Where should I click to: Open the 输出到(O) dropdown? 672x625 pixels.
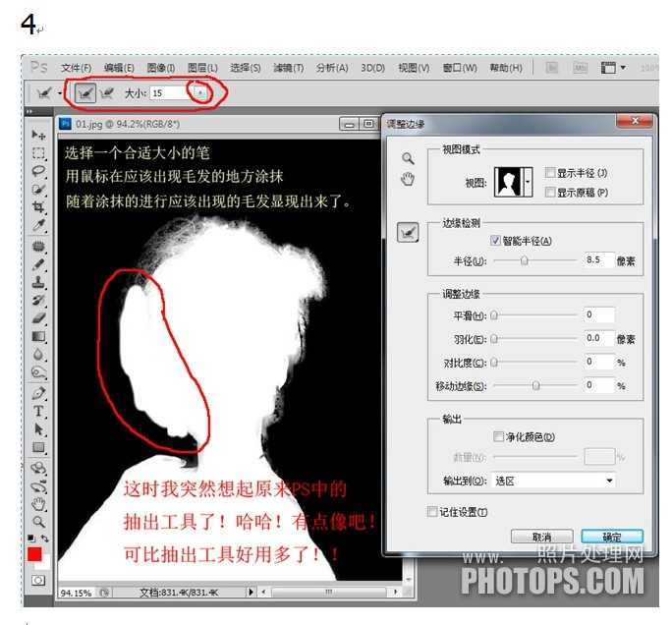coord(554,481)
